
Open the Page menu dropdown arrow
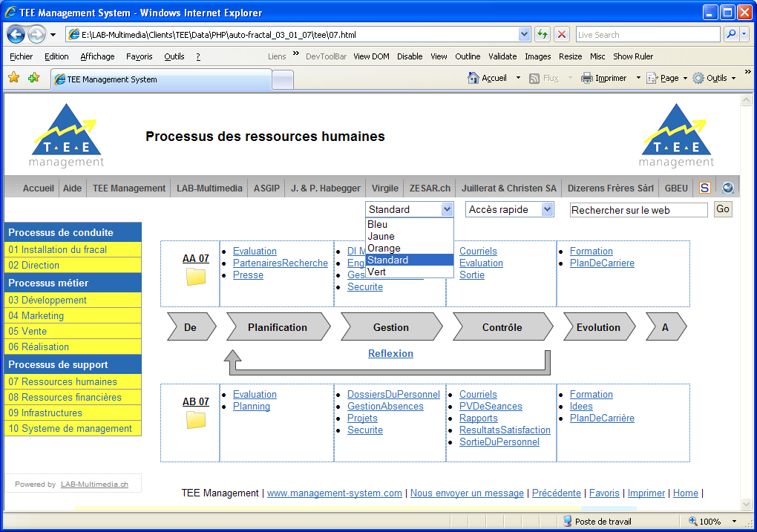[684, 78]
